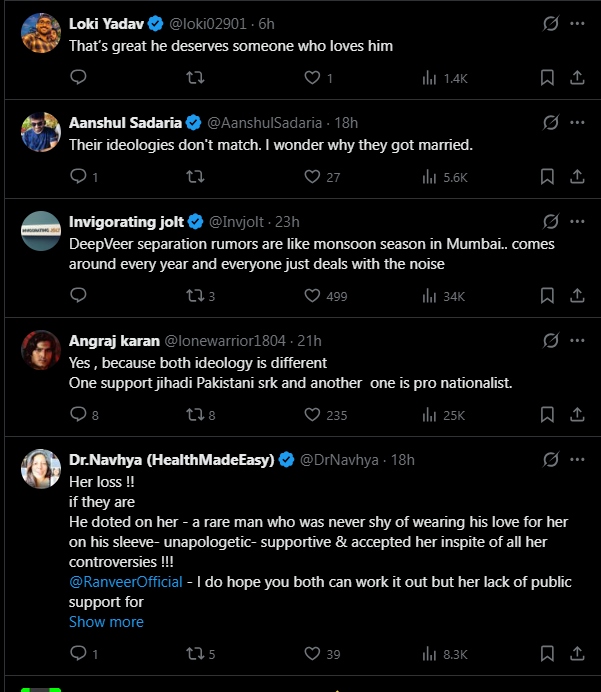Screen dimensions: 601x692
Task: Share Invigorating jolt's tweet
Action: point(577,295)
